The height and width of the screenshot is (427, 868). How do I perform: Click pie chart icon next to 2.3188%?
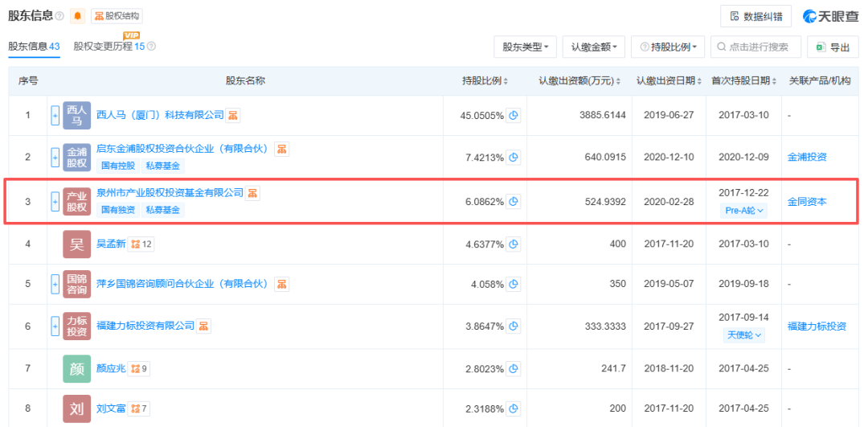click(514, 409)
